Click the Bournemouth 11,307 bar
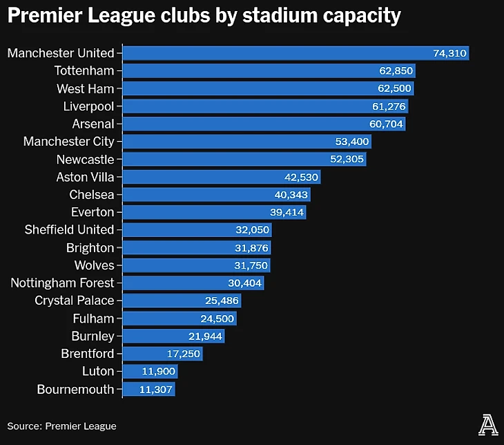 tap(148, 389)
